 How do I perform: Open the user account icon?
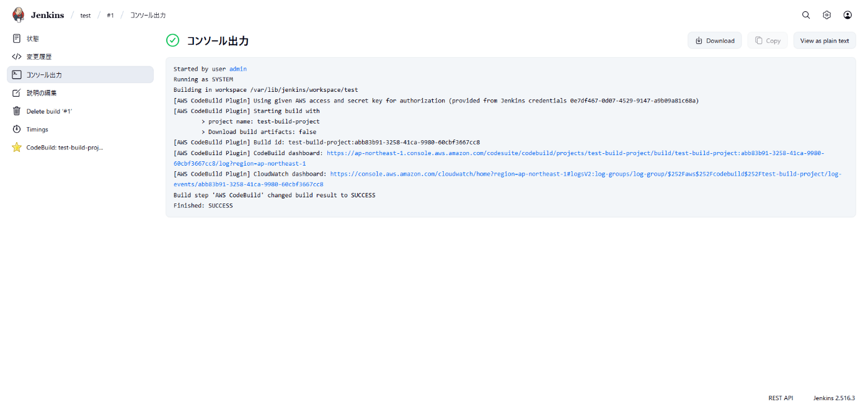(x=848, y=15)
